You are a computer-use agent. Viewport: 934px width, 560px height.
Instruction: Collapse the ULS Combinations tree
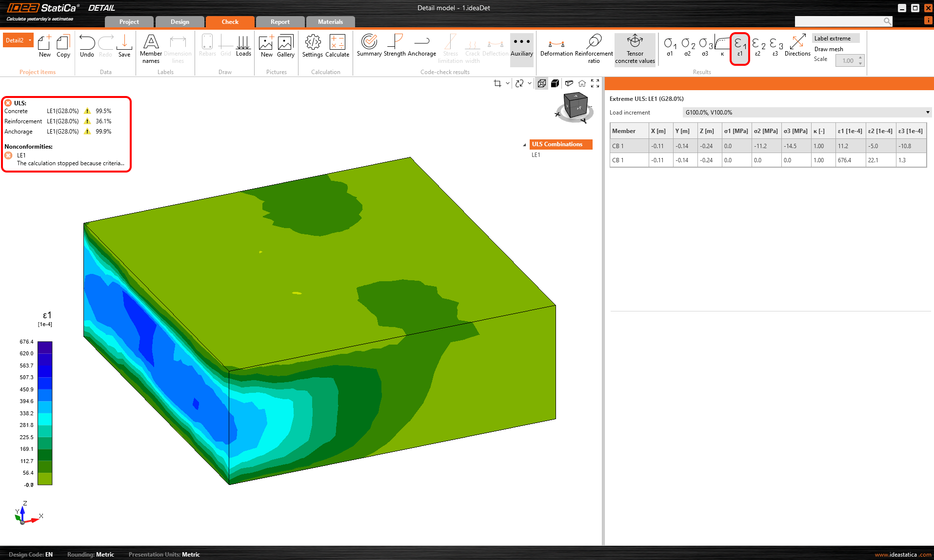tap(525, 144)
